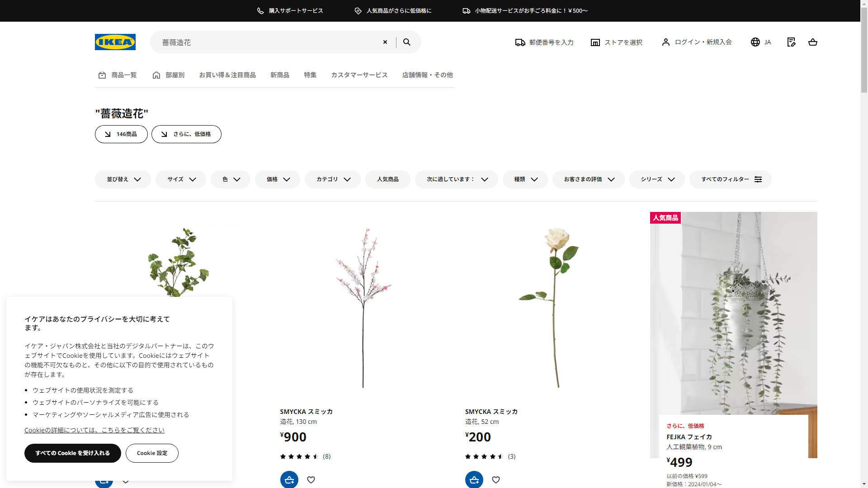868x488 pixels.
Task: Click the magnifying glass search icon
Action: tap(407, 42)
